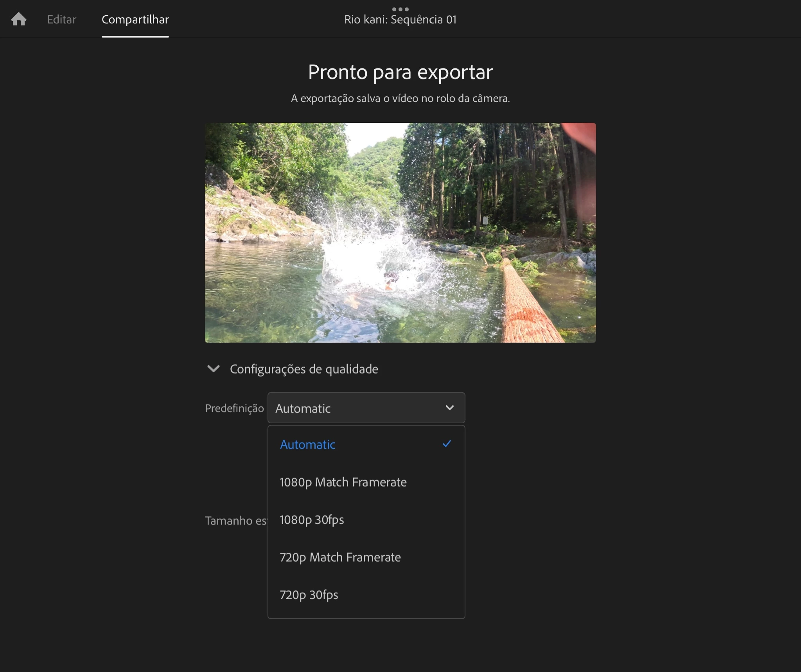Pick the 1080p 30fps preset
Viewport: 801px width, 672px height.
pos(312,519)
